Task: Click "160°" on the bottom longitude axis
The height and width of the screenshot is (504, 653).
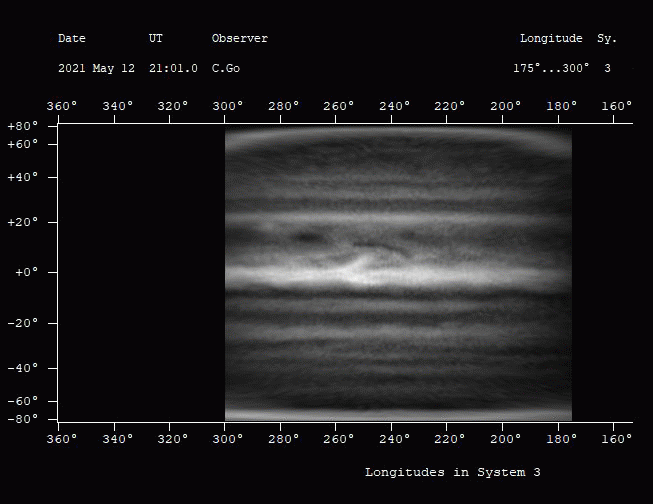Action: click(x=616, y=439)
